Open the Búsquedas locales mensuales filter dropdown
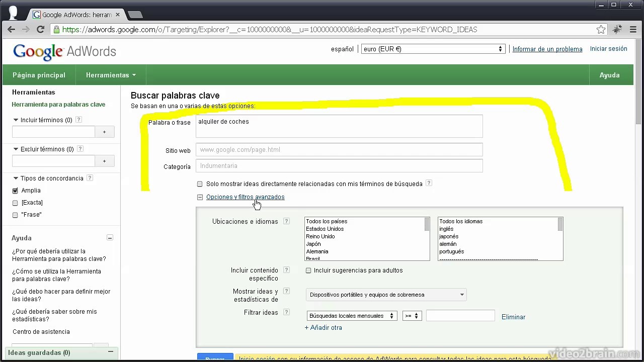The width and height of the screenshot is (644, 362). (x=352, y=316)
